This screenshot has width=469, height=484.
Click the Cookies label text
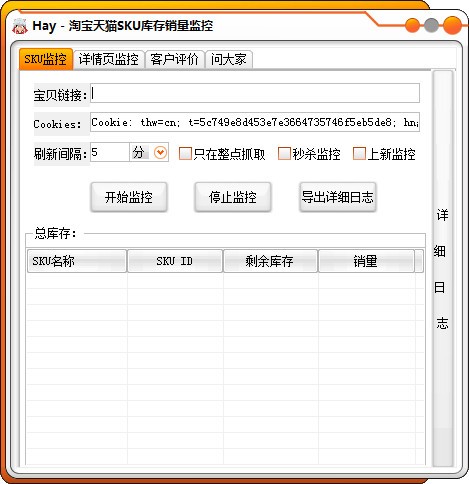(x=57, y=124)
